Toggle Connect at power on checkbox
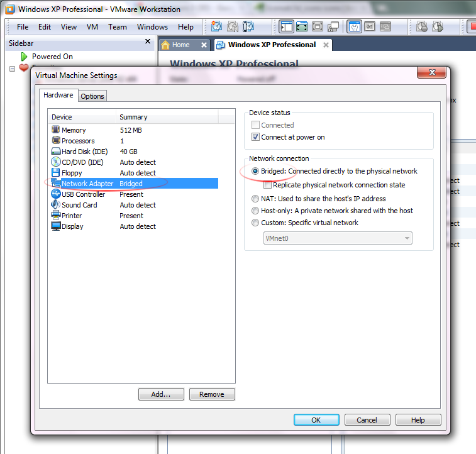Image resolution: width=476 pixels, height=454 pixels. click(x=256, y=137)
